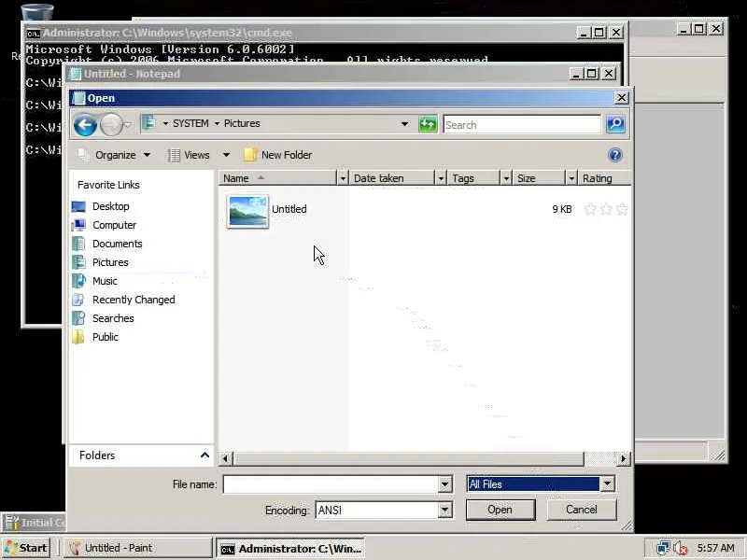Screen dimensions: 747x560
Task: Open Computer in Favorite Links
Action: tap(114, 225)
